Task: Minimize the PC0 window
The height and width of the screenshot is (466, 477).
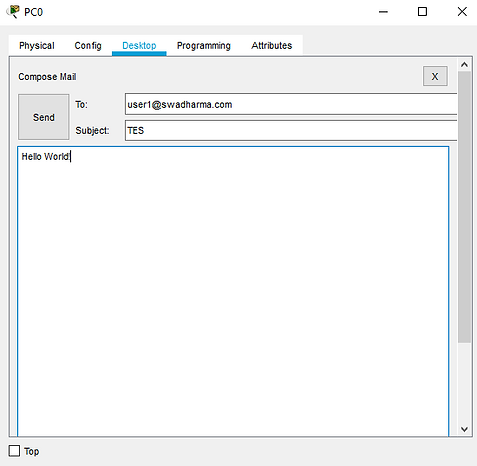Action: [383, 12]
